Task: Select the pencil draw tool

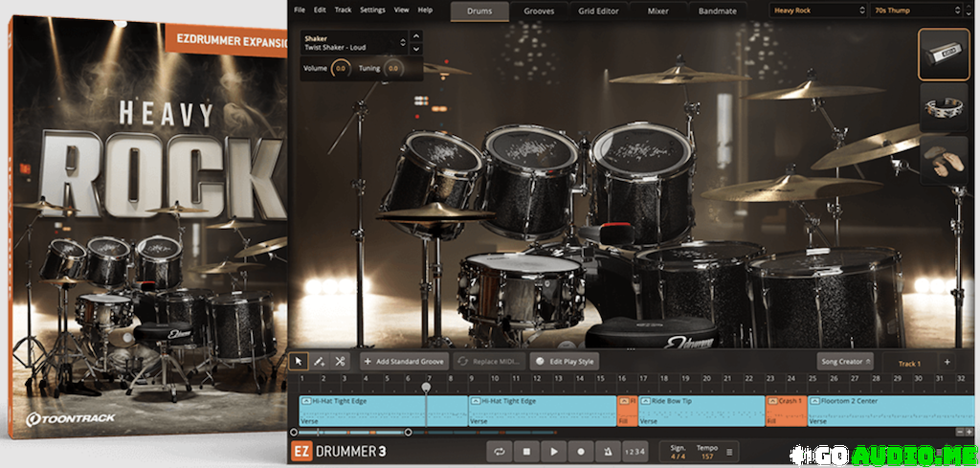Action: pyautogui.click(x=319, y=361)
